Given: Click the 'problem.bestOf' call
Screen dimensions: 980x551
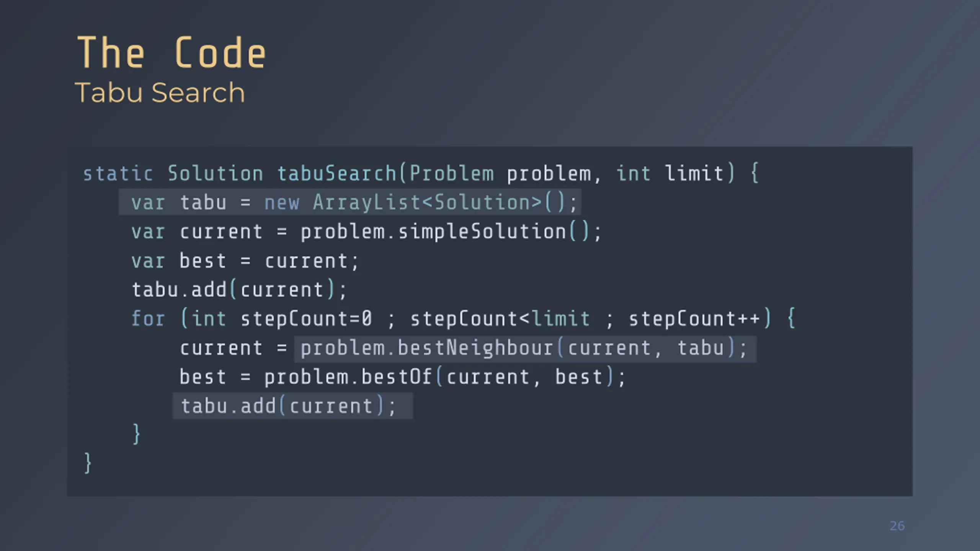Looking at the screenshot, I should (348, 377).
